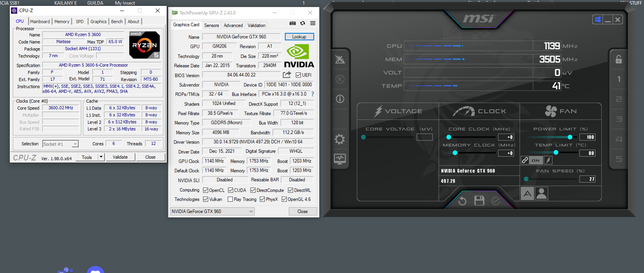Select Afterburner profile slot 1
The width and height of the screenshot is (644, 273).
click(x=619, y=80)
